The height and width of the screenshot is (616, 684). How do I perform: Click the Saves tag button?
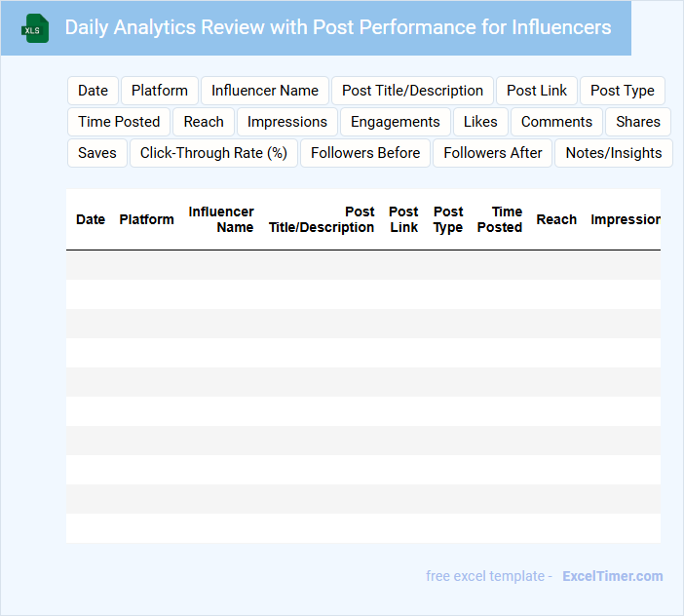(97, 153)
